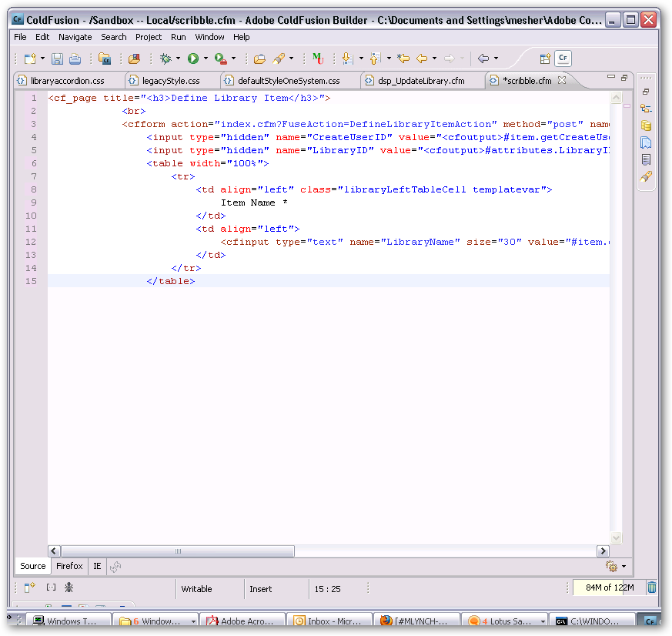Click the green Run button icon
This screenshot has width=672, height=636.
pos(193,59)
